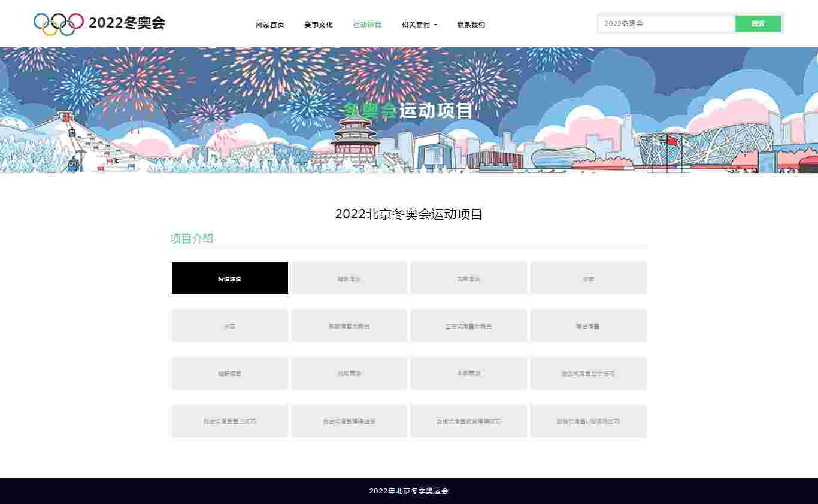Select the 跳台滑雪 tile

589,326
